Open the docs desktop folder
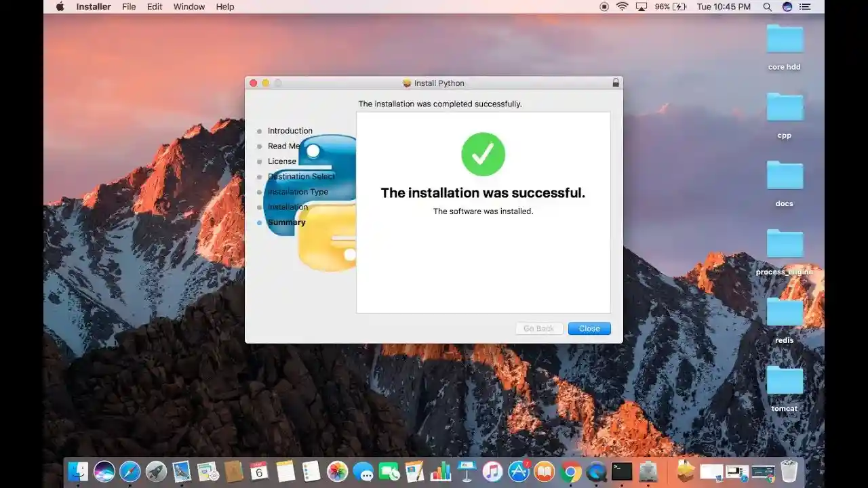The image size is (868, 488). (x=785, y=175)
